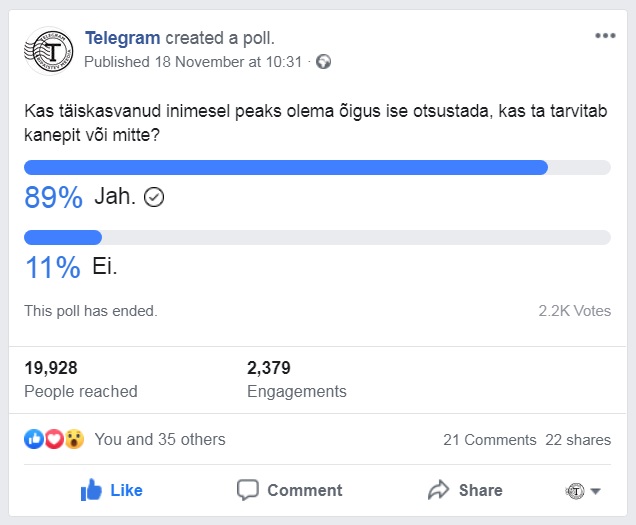Image resolution: width=636 pixels, height=525 pixels.
Task: Click the 2.2K Votes count
Action: coord(574,311)
